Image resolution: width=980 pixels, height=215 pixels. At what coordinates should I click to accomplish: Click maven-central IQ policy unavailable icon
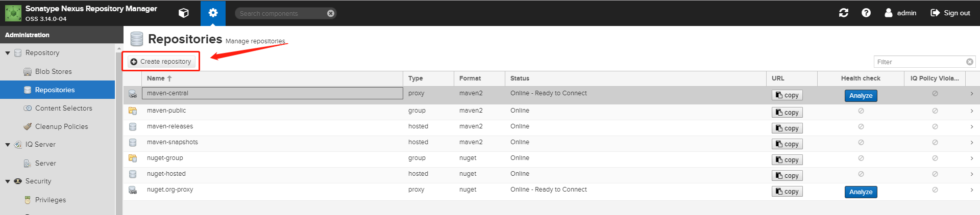pyautogui.click(x=935, y=94)
